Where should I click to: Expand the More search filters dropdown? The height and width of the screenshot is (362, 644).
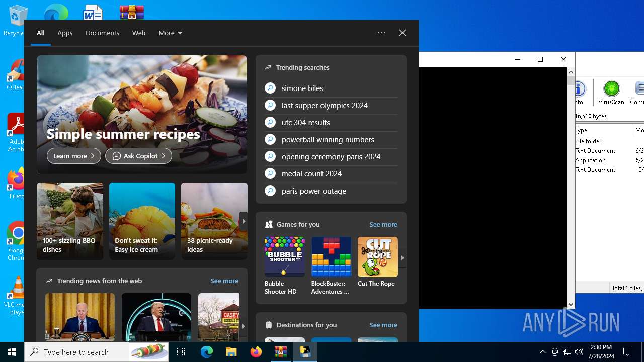[x=170, y=33]
